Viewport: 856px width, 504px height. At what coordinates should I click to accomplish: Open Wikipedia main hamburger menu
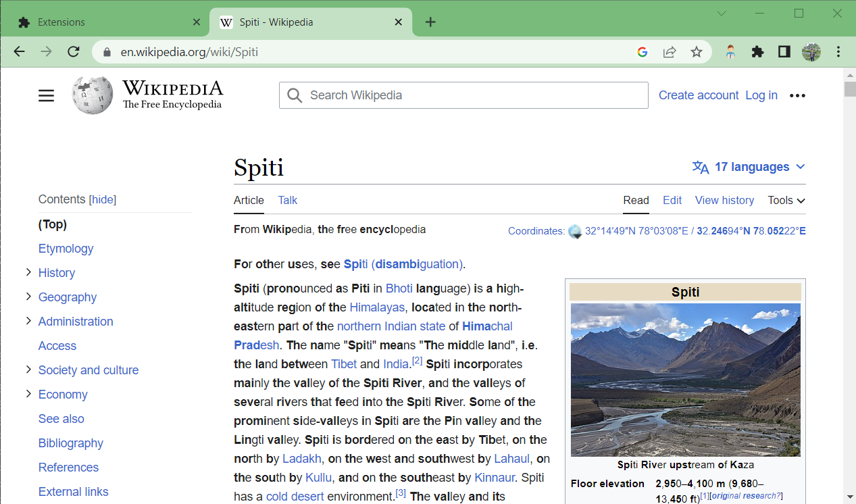(x=46, y=96)
